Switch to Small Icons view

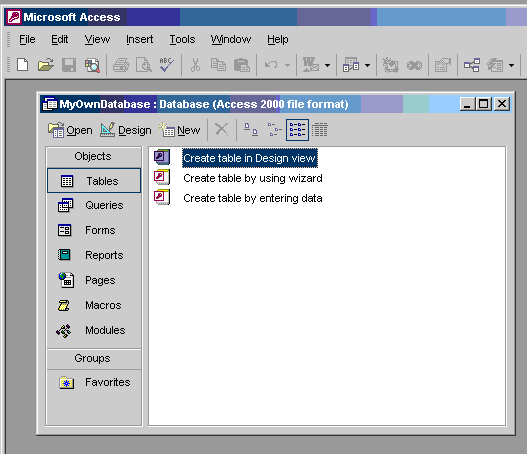[x=274, y=130]
